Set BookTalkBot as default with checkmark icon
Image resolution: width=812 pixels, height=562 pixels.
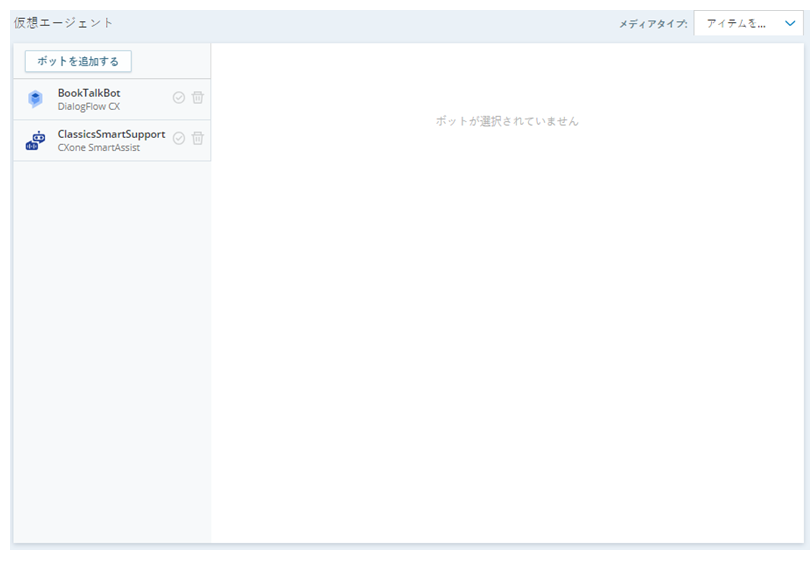tap(179, 97)
